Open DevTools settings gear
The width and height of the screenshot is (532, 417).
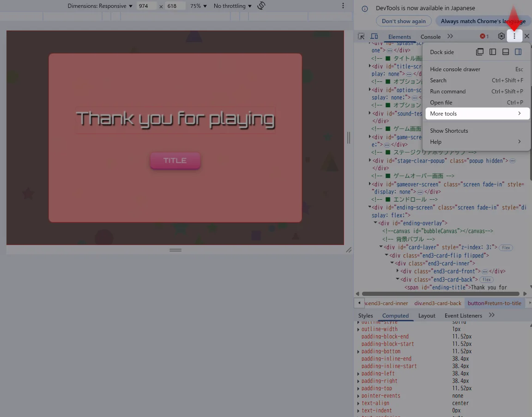tap(501, 36)
